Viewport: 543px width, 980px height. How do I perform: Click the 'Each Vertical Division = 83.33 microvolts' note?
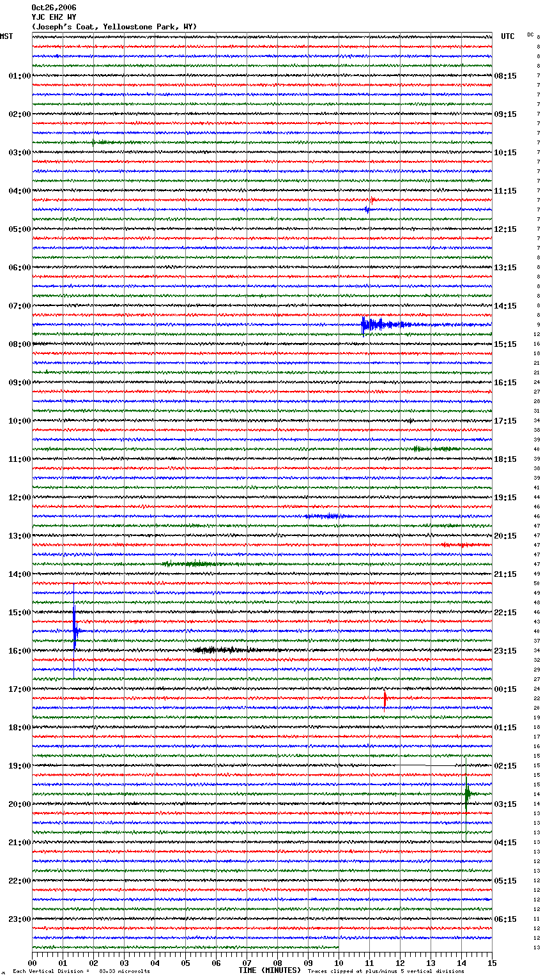click(x=81, y=971)
